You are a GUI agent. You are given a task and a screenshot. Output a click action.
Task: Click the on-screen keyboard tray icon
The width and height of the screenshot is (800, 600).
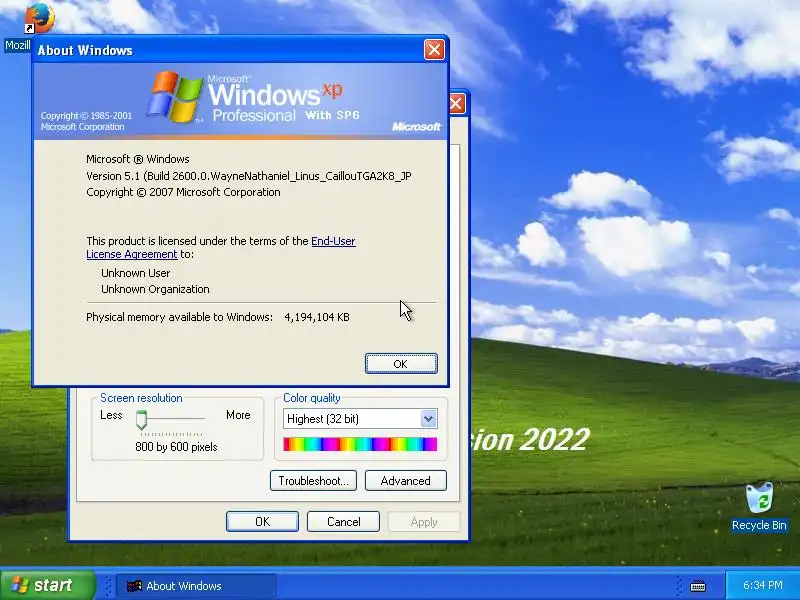pos(697,586)
